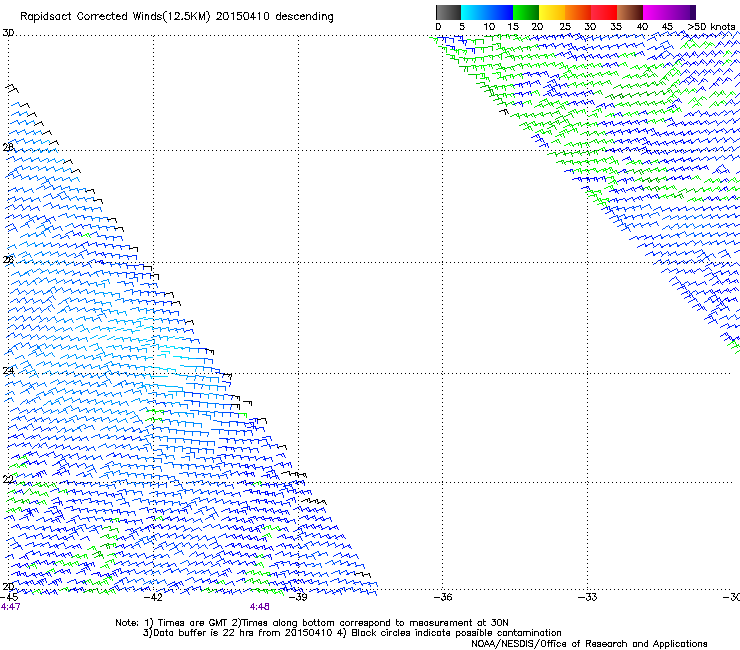Image resolution: width=740 pixels, height=650 pixels.
Task: Click the yellow 20-25 knots color swatch
Action: click(552, 12)
